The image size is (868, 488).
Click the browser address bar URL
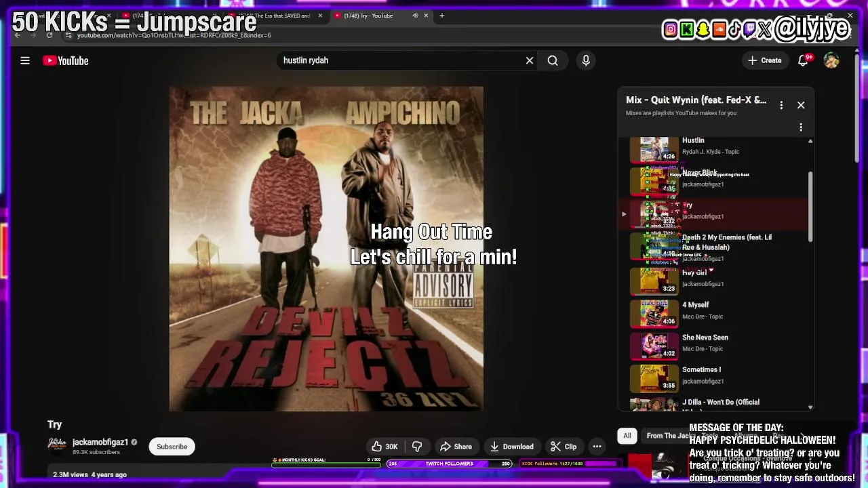click(x=174, y=35)
